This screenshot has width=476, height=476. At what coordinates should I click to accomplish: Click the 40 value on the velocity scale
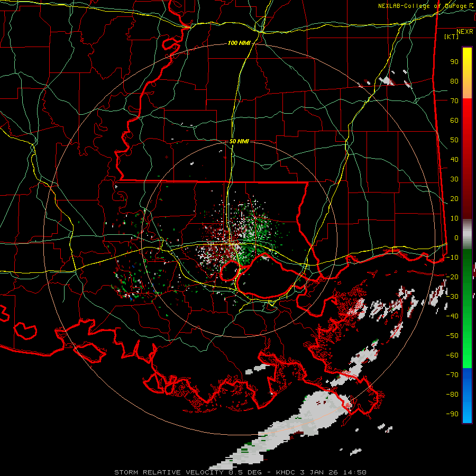(x=454, y=160)
